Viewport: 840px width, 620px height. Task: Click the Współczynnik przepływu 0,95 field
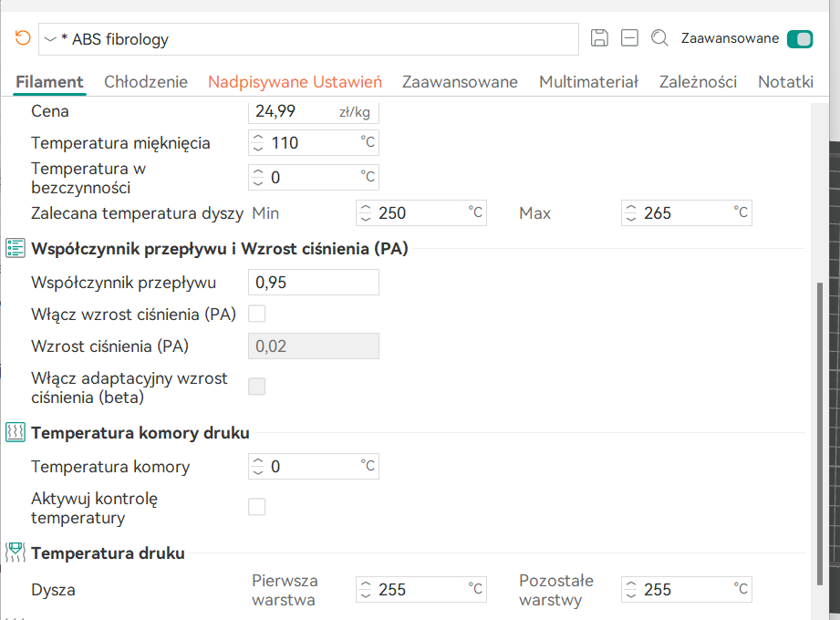click(314, 282)
